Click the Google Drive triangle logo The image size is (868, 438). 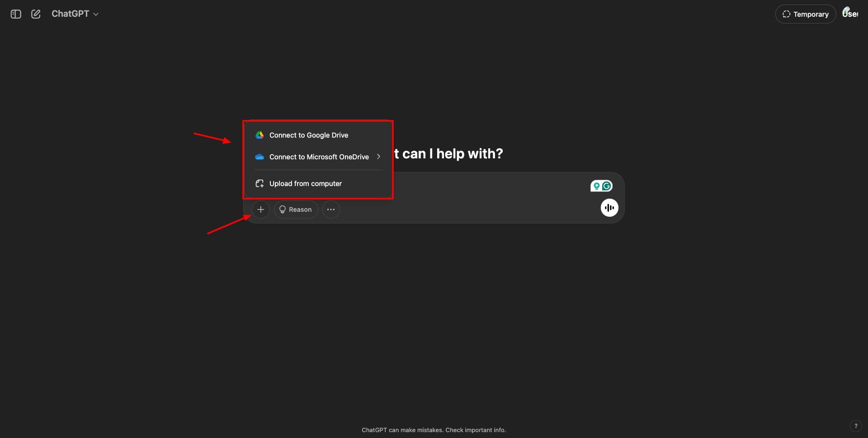(259, 135)
